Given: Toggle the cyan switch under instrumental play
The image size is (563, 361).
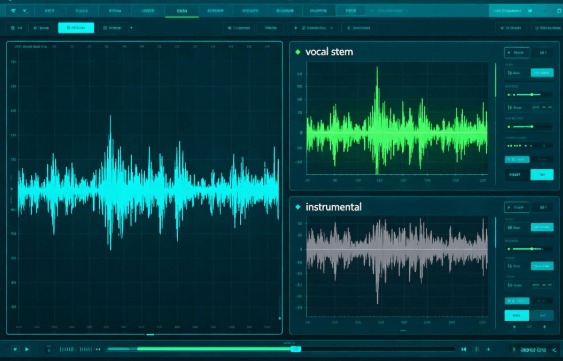Looking at the screenshot, I should [x=542, y=227].
